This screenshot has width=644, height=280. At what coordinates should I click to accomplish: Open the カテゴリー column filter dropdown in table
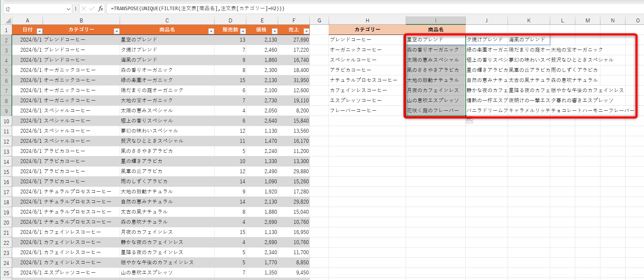coord(117,31)
